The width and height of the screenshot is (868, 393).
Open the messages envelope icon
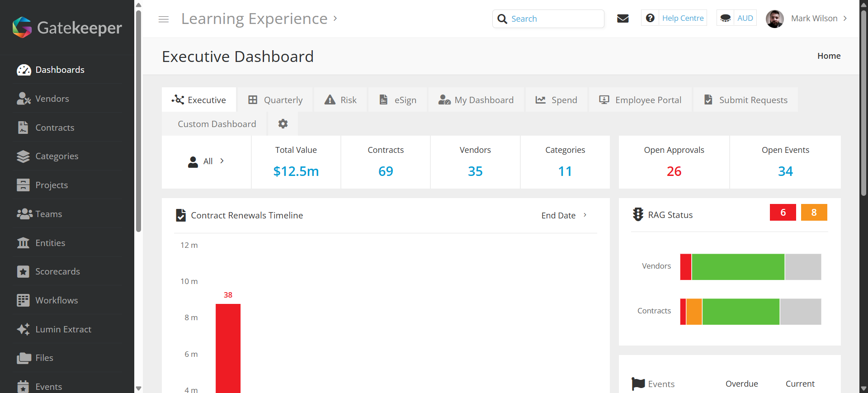click(623, 19)
